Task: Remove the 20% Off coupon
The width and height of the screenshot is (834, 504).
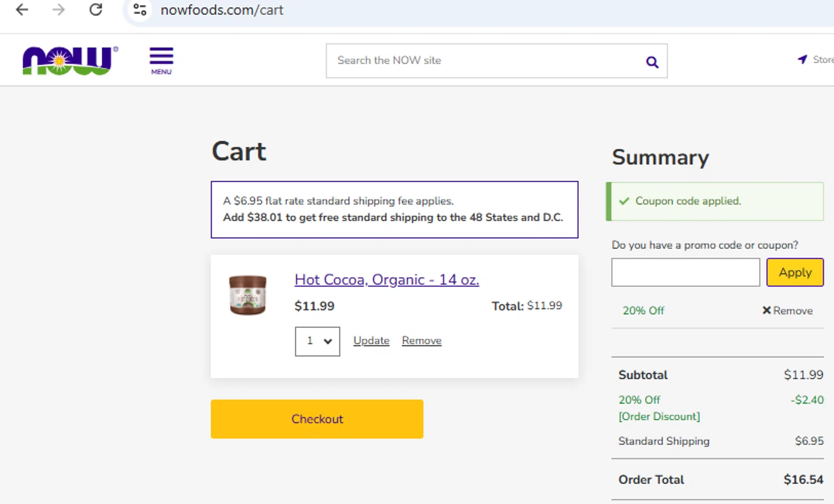Action: [x=787, y=311]
